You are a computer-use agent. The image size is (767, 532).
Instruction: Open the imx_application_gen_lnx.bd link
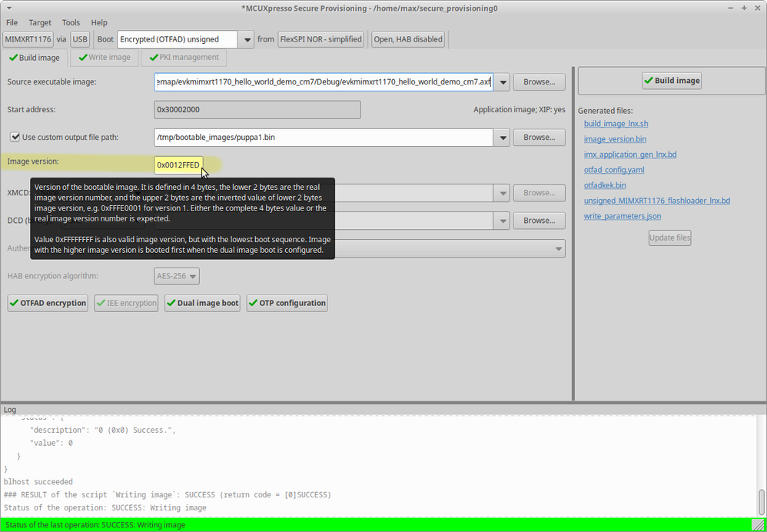(x=630, y=155)
